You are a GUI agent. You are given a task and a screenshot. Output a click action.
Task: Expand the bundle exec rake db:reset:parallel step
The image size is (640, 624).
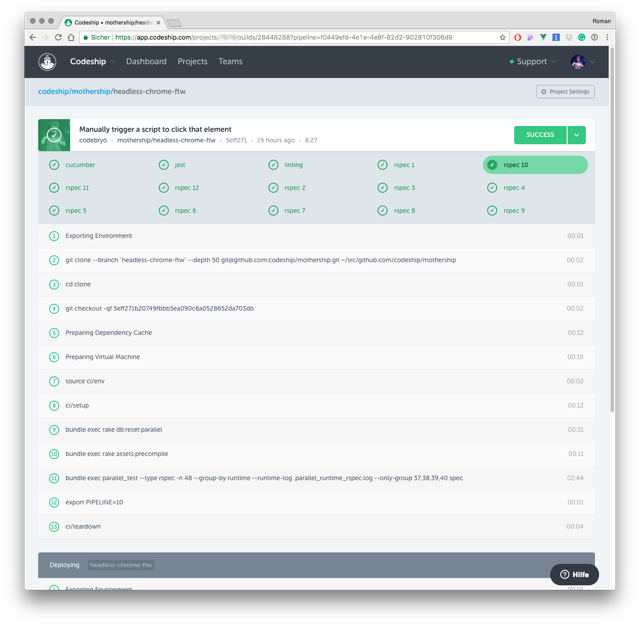point(316,429)
